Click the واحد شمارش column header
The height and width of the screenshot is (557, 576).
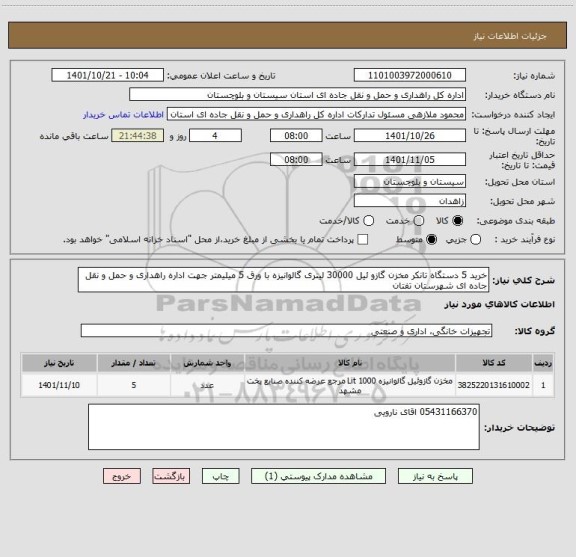pyautogui.click(x=208, y=363)
